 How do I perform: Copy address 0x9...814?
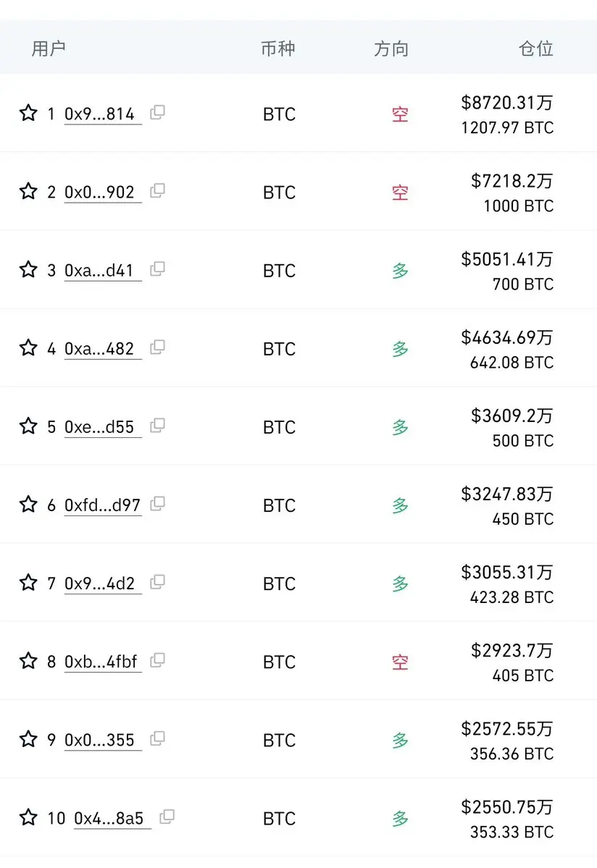click(157, 112)
